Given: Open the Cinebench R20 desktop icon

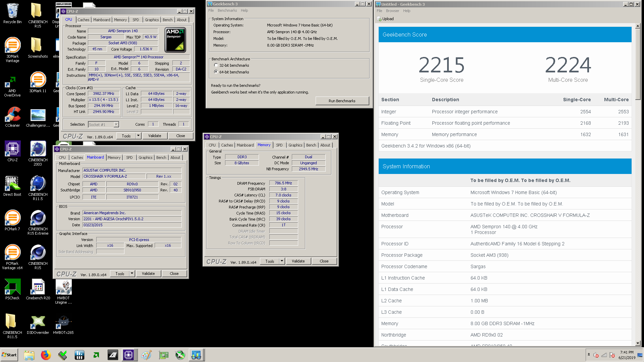Looking at the screenshot, I should (x=38, y=289).
